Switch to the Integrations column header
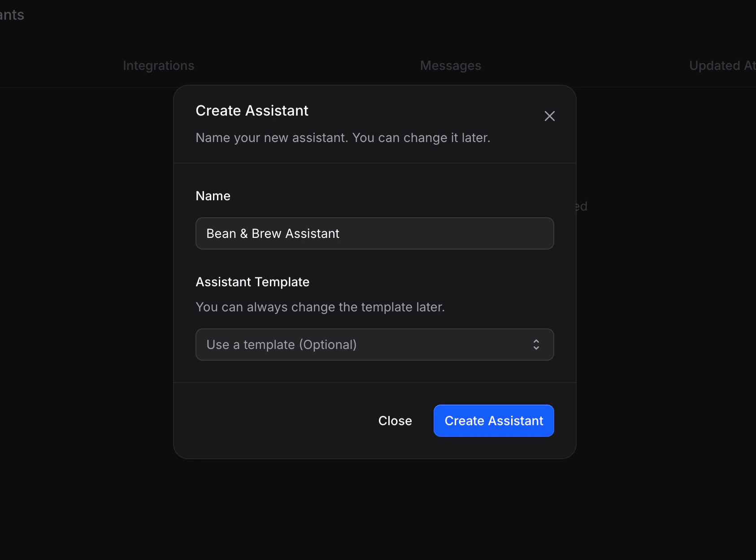 (x=159, y=65)
